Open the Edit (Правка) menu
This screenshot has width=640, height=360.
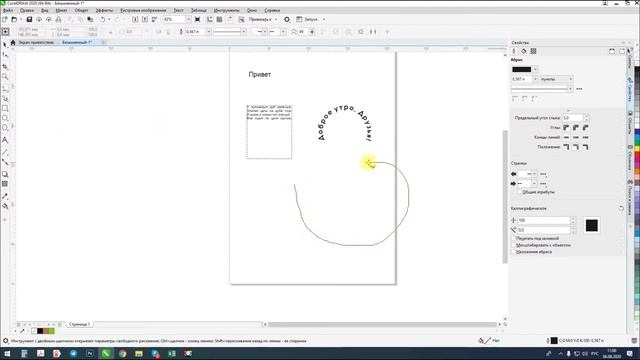(27, 10)
